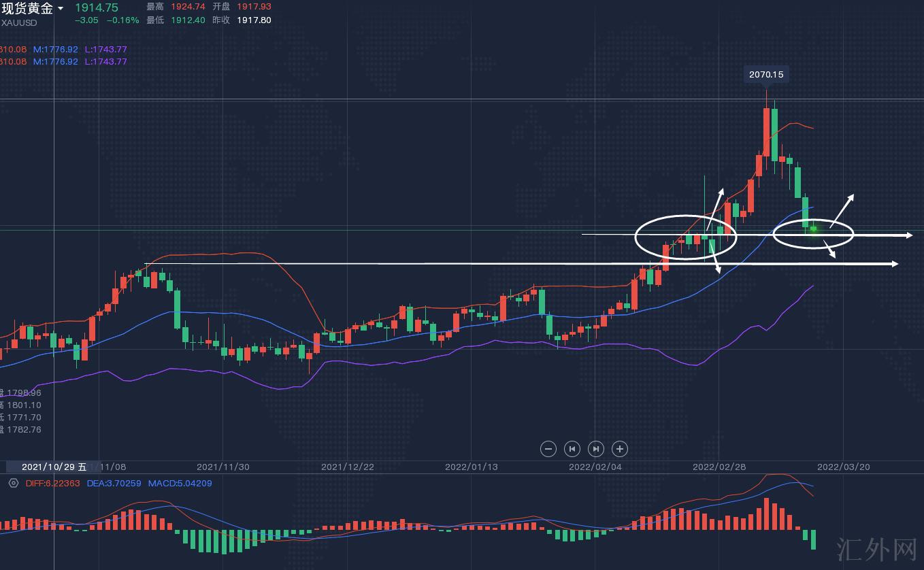
Task: Open the 现货黄金 symbol dropdown arrow
Action: point(61,9)
